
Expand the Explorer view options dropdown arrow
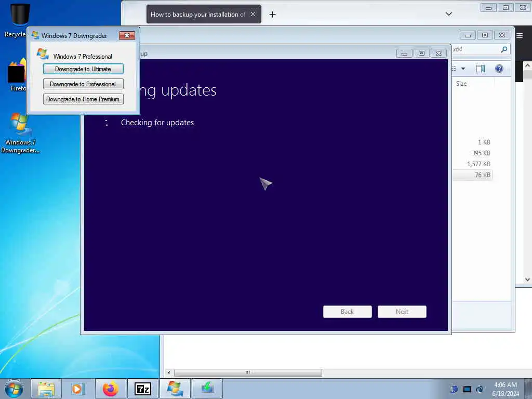tap(463, 69)
